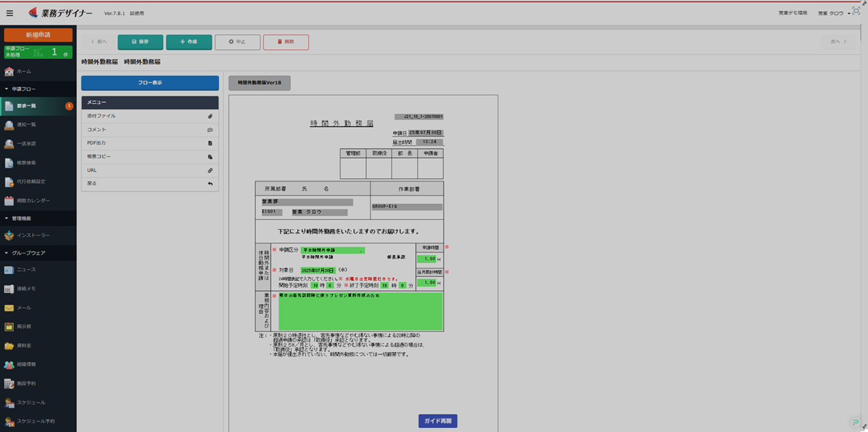Click the 作成 button

189,42
